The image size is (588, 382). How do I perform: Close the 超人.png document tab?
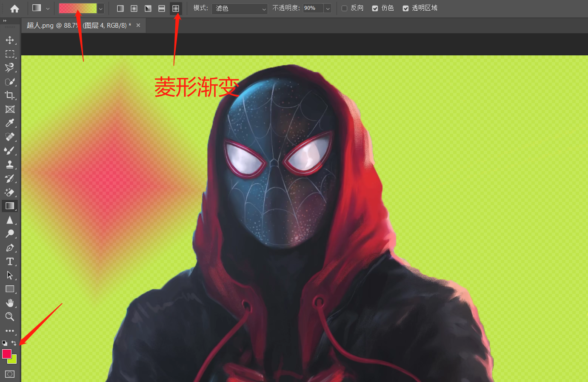click(x=138, y=25)
